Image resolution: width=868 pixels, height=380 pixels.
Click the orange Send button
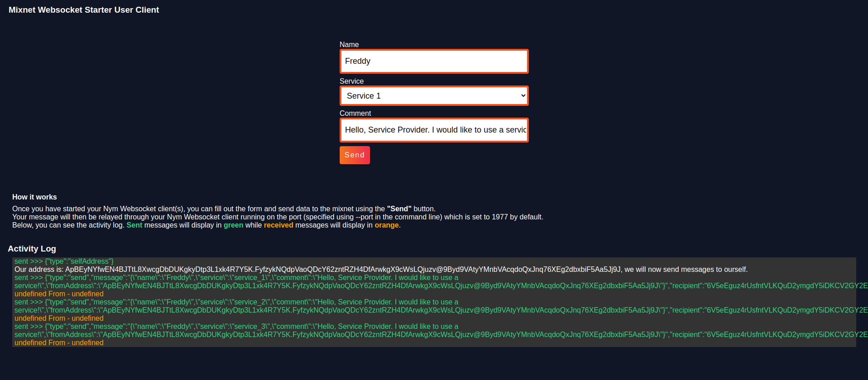point(355,155)
